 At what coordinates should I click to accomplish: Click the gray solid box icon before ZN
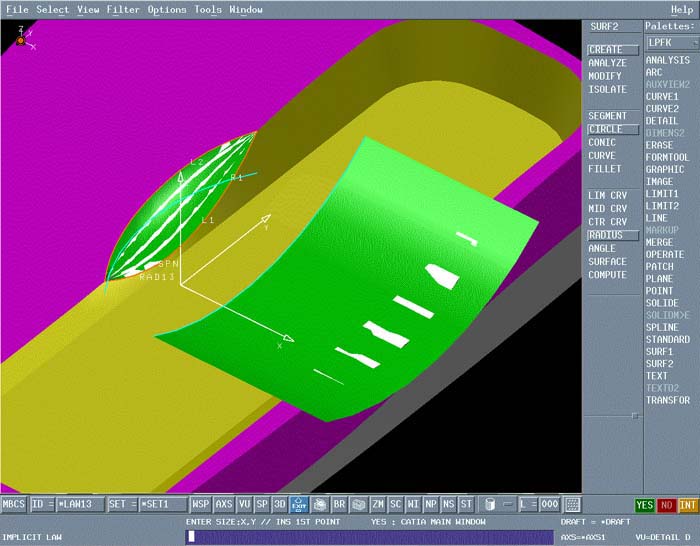[x=359, y=504]
